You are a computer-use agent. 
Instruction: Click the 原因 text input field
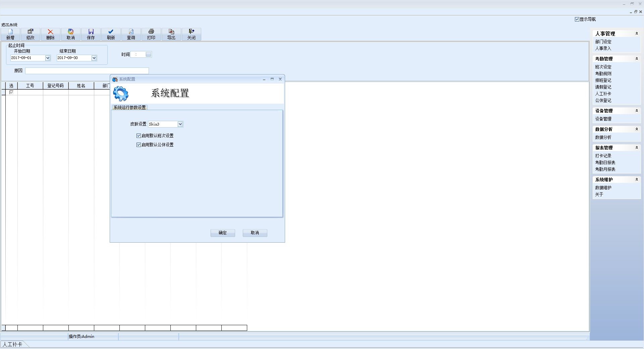click(87, 71)
